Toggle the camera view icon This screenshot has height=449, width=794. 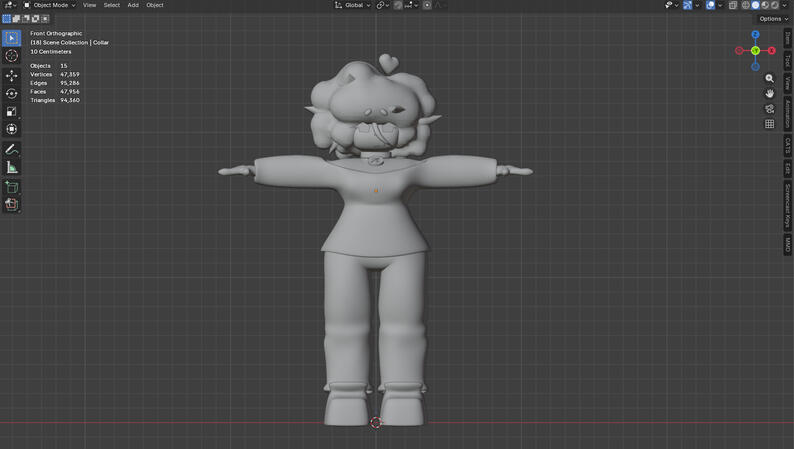click(x=769, y=109)
